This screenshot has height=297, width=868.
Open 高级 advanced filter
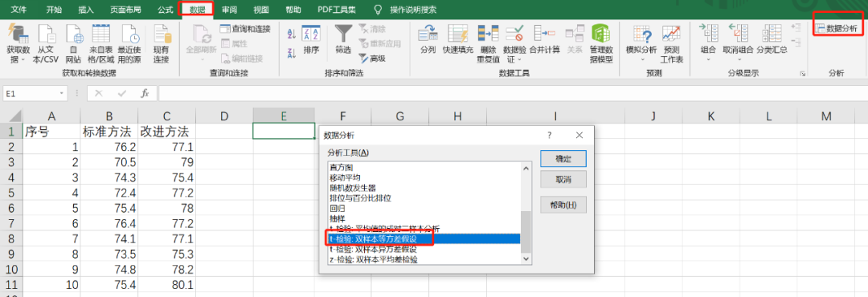point(372,58)
